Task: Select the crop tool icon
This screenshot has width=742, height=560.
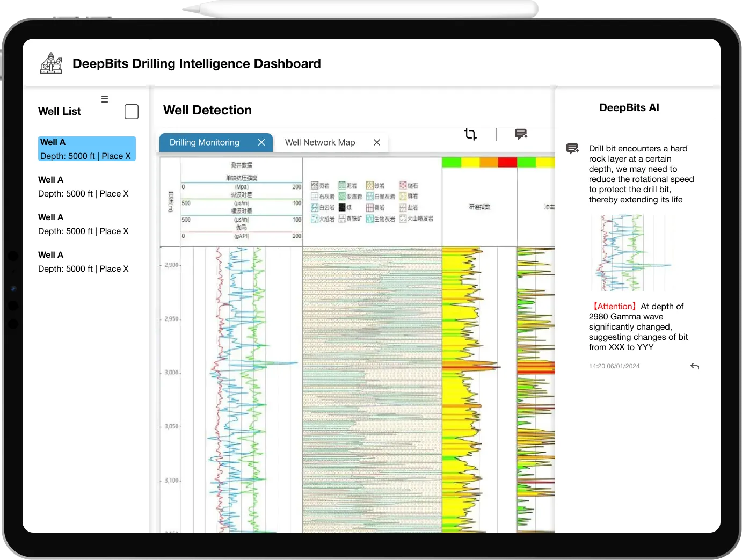Action: [x=470, y=134]
